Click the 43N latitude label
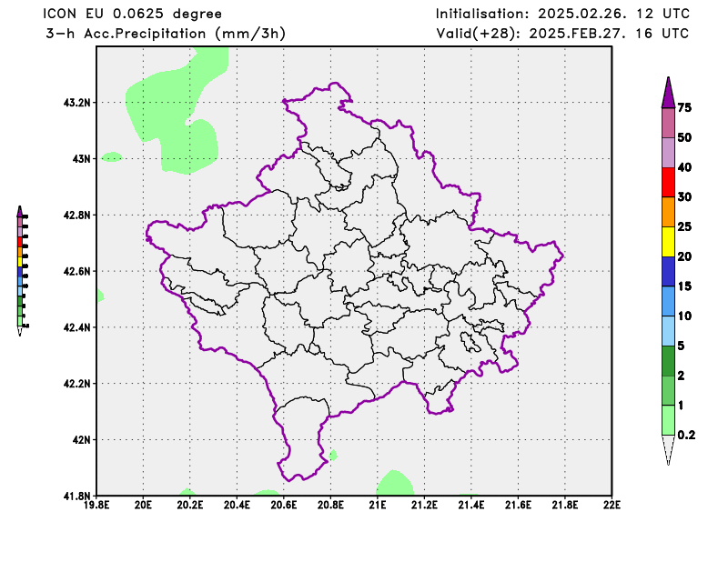The width and height of the screenshot is (728, 562). 82,159
